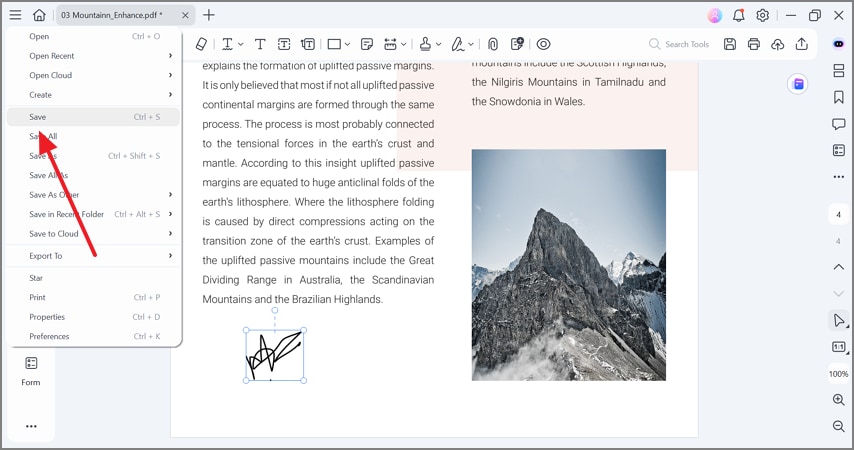The width and height of the screenshot is (854, 450).
Task: Expand the measure tool dropdown arrow
Action: tap(404, 45)
